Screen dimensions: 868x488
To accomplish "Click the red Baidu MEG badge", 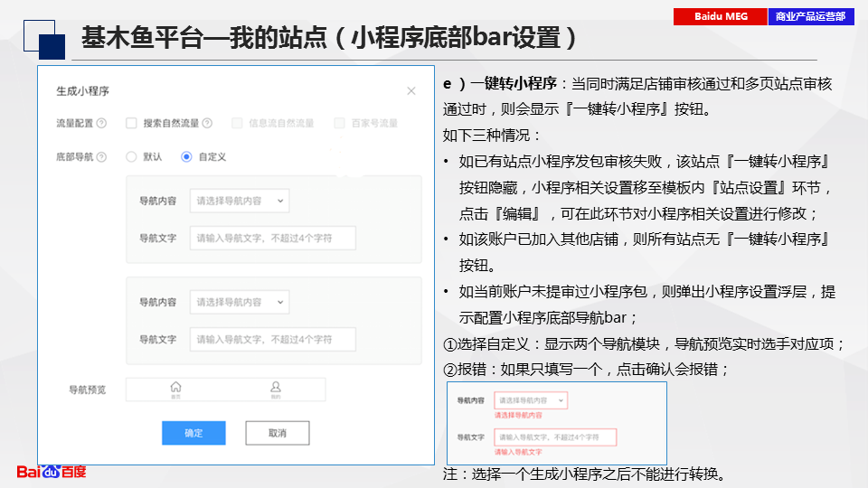I will (x=720, y=17).
